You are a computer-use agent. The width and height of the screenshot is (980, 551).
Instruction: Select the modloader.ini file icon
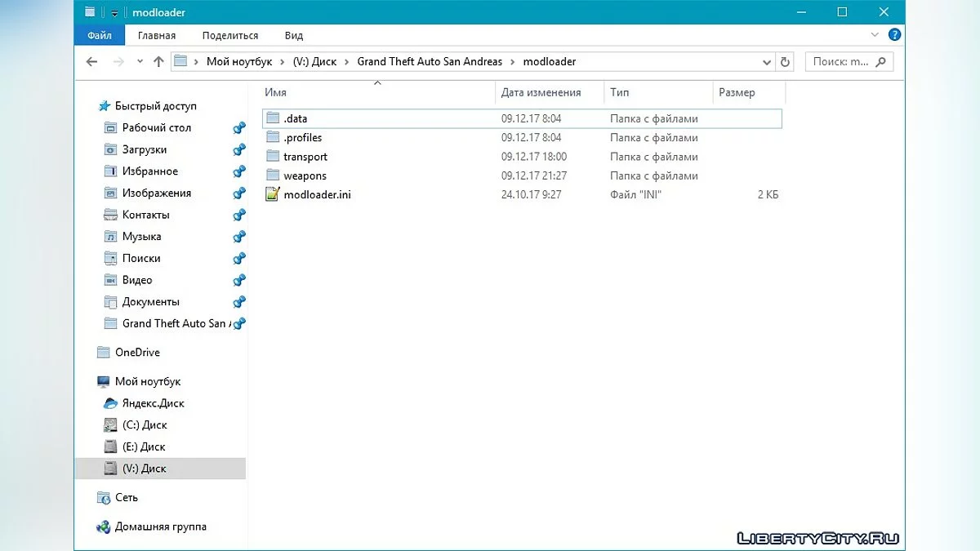tap(273, 195)
